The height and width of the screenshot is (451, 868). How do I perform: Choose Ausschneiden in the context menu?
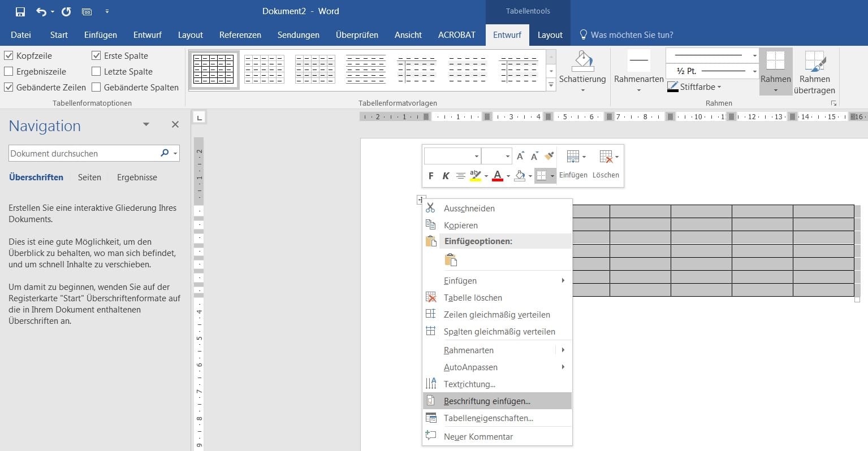click(x=498, y=209)
